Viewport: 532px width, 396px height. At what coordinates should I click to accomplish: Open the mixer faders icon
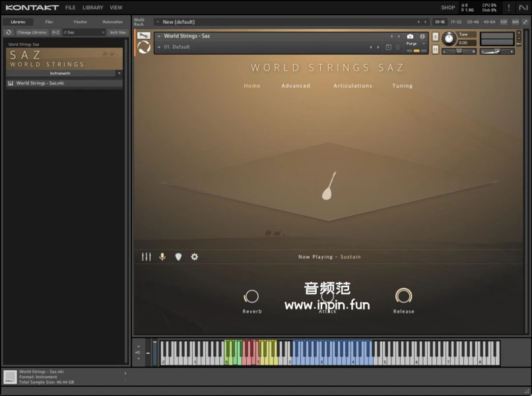click(x=147, y=257)
